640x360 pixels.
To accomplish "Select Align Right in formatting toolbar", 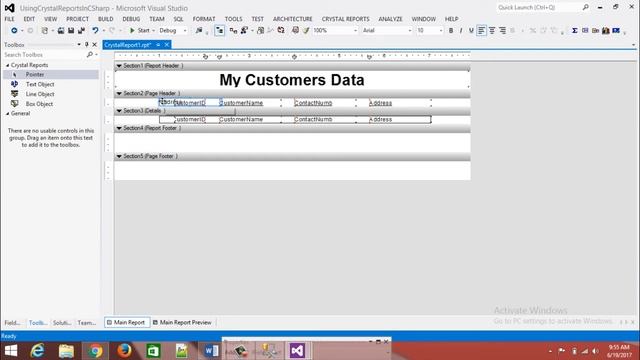I will coord(502,31).
